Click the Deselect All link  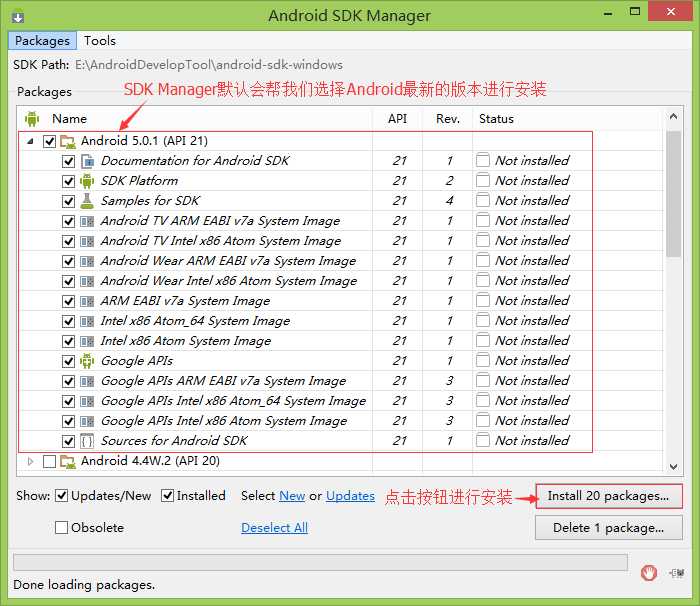tap(274, 528)
